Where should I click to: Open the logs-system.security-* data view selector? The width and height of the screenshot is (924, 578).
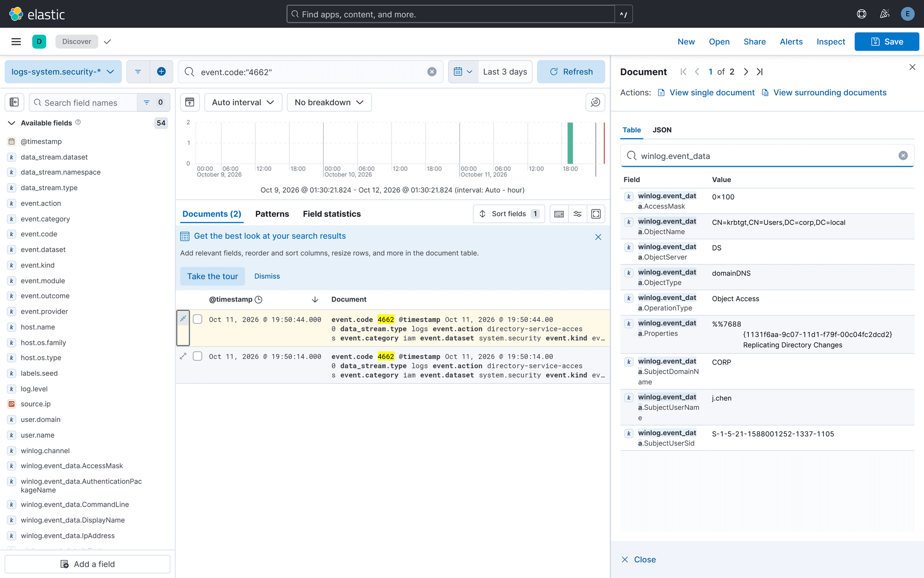pos(63,72)
